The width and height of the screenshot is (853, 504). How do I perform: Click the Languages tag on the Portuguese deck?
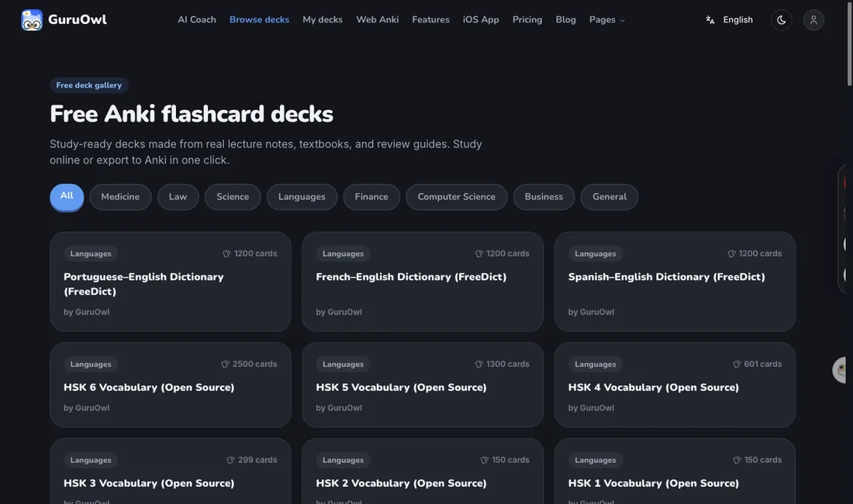pyautogui.click(x=90, y=254)
